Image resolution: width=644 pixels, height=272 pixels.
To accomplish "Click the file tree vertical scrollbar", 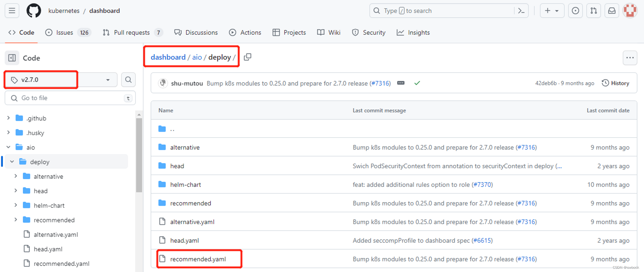I will click(139, 155).
